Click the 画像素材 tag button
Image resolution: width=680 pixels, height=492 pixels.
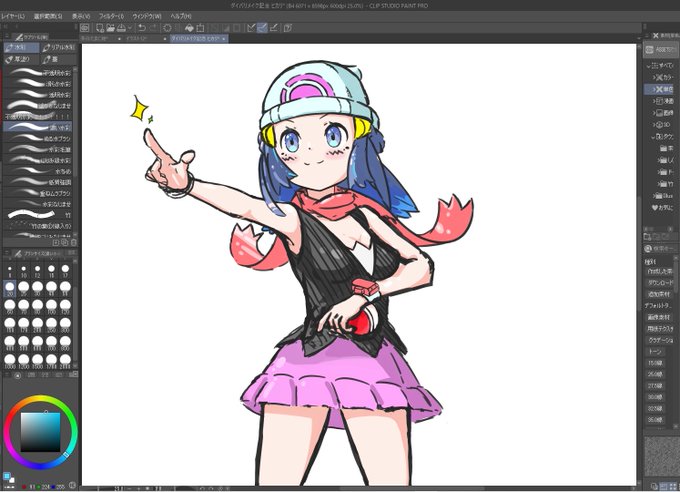coord(660,317)
